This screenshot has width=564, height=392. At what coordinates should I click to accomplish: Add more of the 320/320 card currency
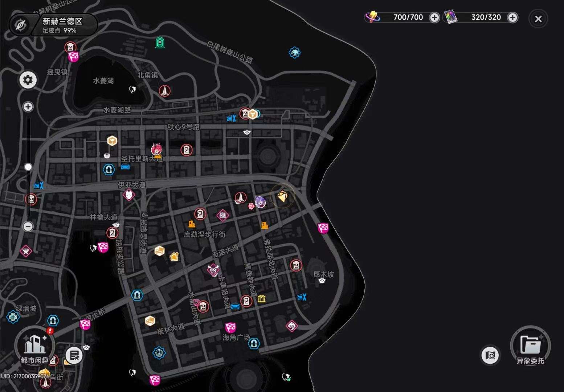click(512, 17)
